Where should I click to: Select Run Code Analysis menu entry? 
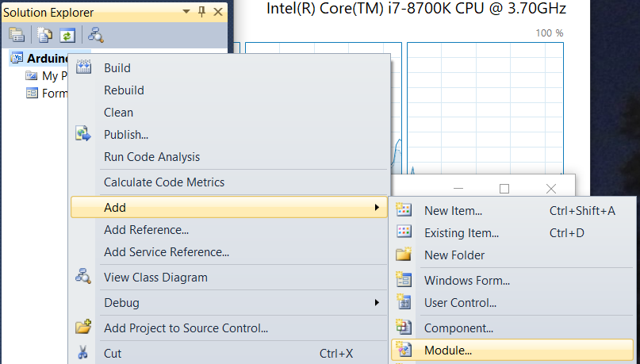(228, 157)
